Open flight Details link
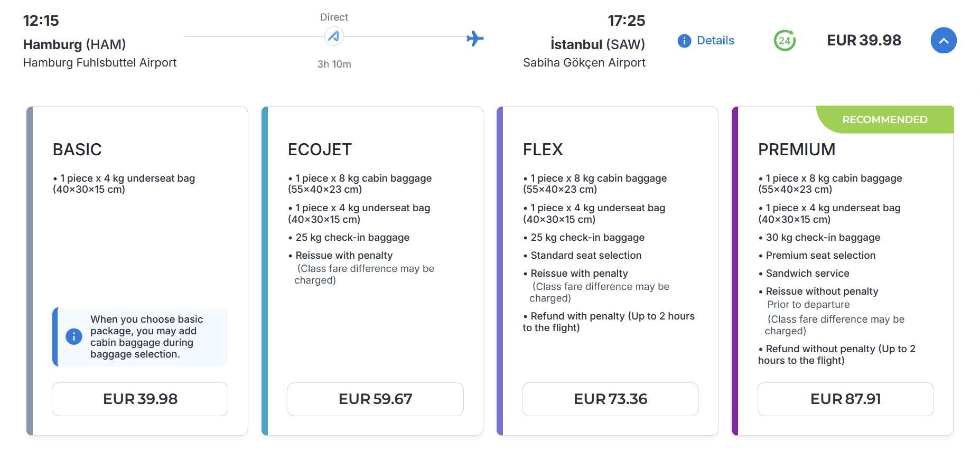Image resolution: width=980 pixels, height=451 pixels. 715,41
